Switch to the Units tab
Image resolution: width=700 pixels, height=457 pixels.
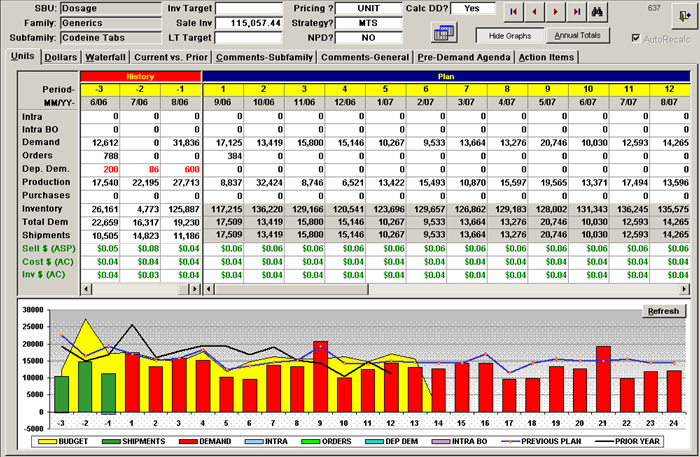pyautogui.click(x=23, y=57)
